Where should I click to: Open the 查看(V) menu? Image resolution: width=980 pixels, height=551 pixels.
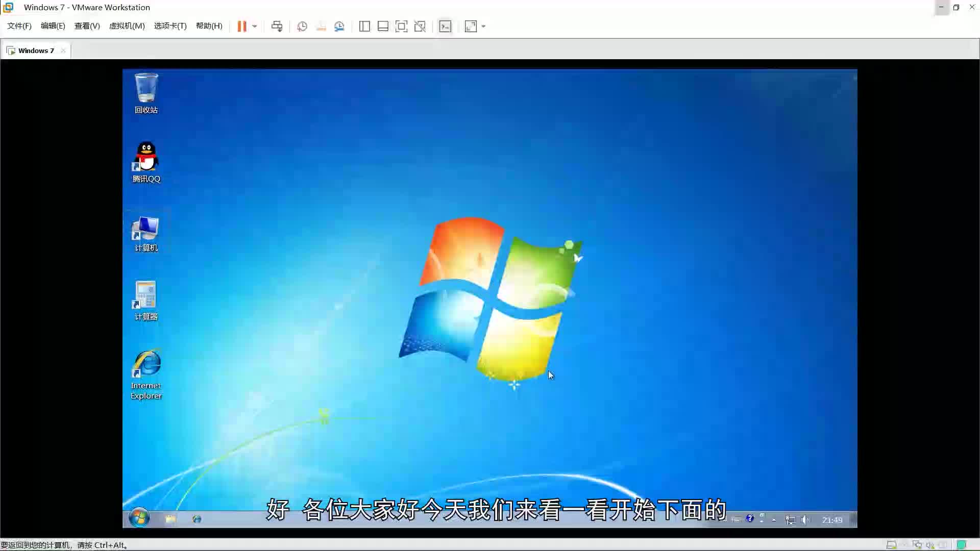(87, 26)
